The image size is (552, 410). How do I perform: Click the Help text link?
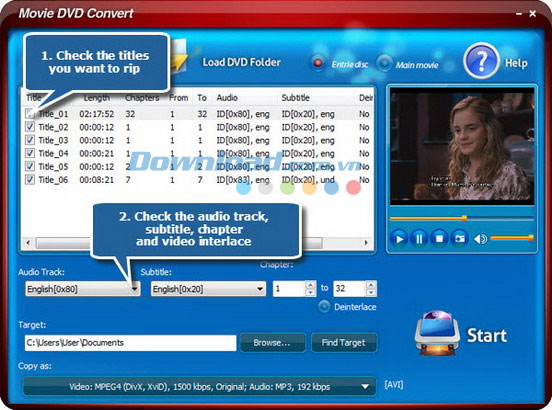[516, 63]
